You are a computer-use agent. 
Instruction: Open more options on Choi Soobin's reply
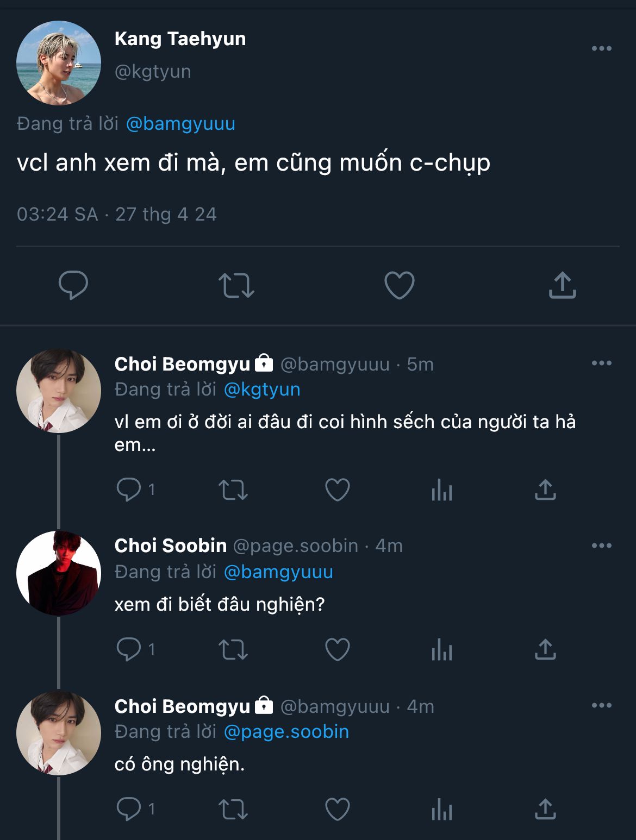point(602,546)
